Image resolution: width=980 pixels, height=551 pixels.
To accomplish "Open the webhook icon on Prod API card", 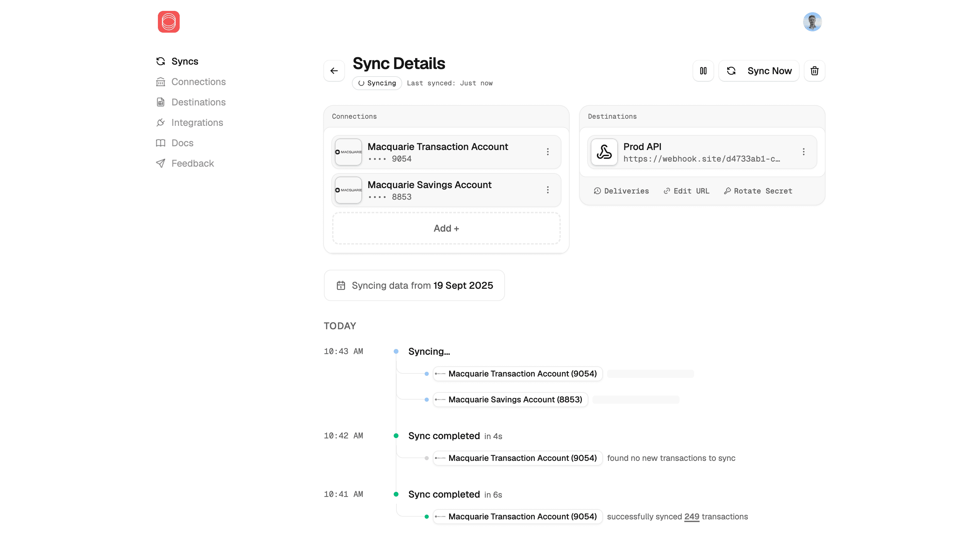I will click(604, 152).
